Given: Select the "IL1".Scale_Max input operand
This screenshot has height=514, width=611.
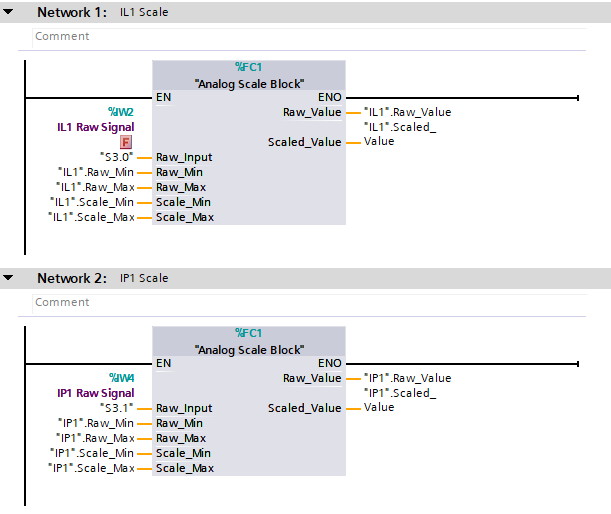Looking at the screenshot, I should pyautogui.click(x=91, y=217).
